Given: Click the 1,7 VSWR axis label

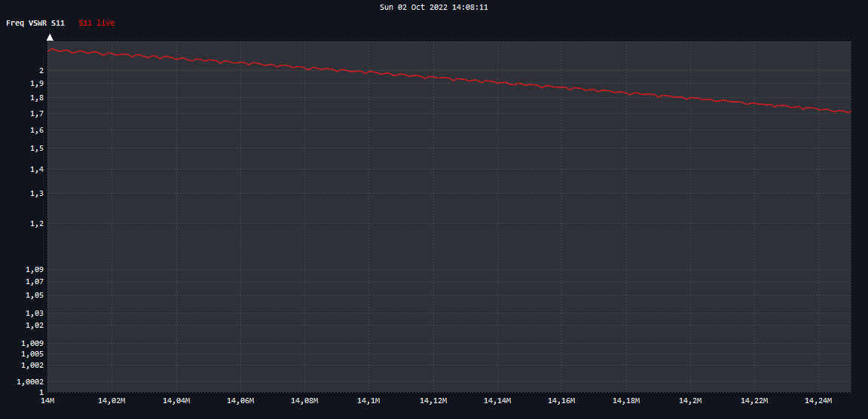Looking at the screenshot, I should tap(37, 114).
